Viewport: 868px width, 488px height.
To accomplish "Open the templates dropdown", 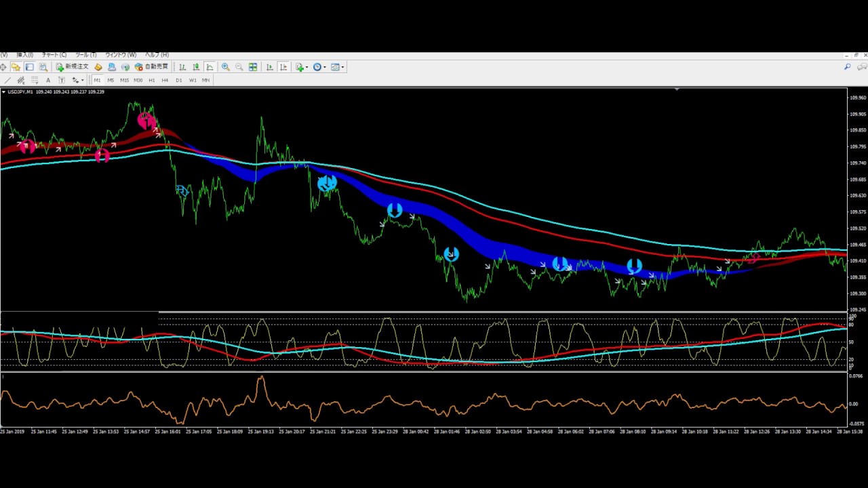I will click(x=336, y=67).
